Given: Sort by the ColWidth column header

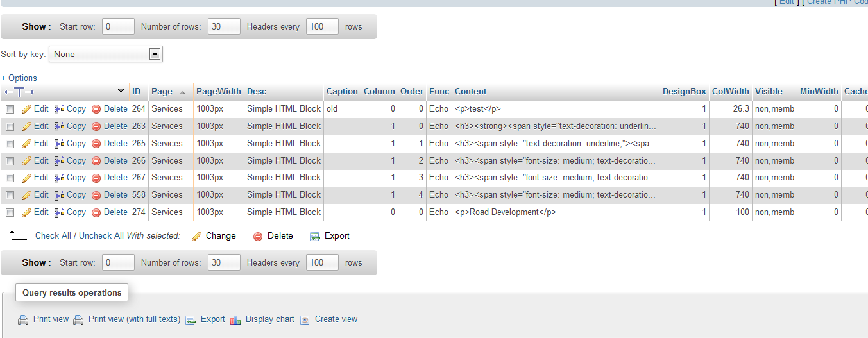Looking at the screenshot, I should [x=730, y=92].
